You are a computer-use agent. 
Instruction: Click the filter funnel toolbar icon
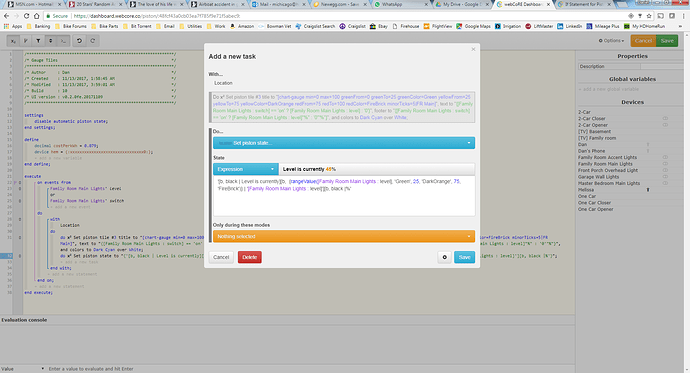[38, 41]
